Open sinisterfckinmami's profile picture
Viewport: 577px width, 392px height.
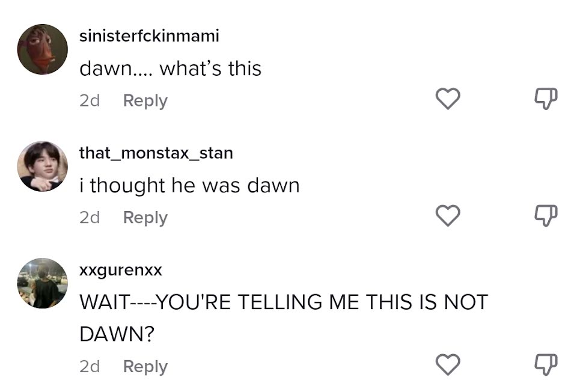point(42,49)
